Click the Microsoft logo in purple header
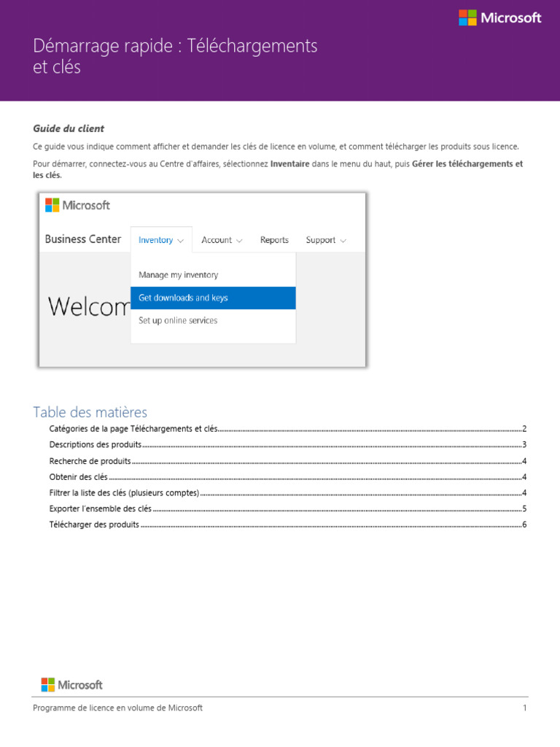The width and height of the screenshot is (560, 747). (x=499, y=18)
